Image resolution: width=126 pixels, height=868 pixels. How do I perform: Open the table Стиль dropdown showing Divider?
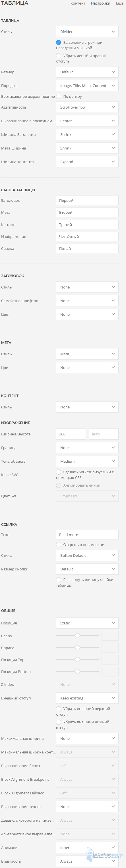[x=87, y=32]
